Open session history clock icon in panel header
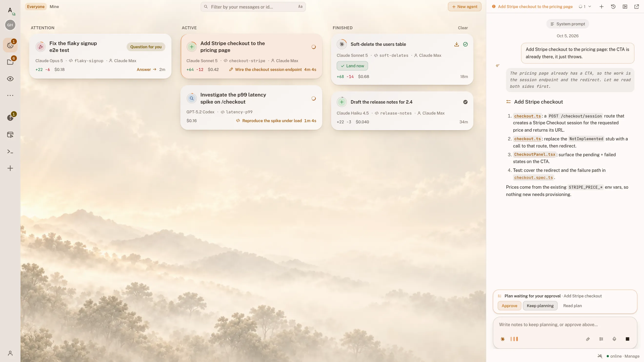This screenshot has width=644, height=362. [x=613, y=7]
